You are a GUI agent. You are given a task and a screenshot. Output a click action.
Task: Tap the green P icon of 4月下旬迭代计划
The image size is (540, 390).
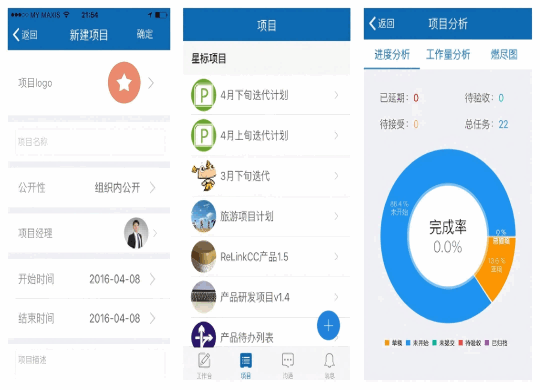click(204, 95)
